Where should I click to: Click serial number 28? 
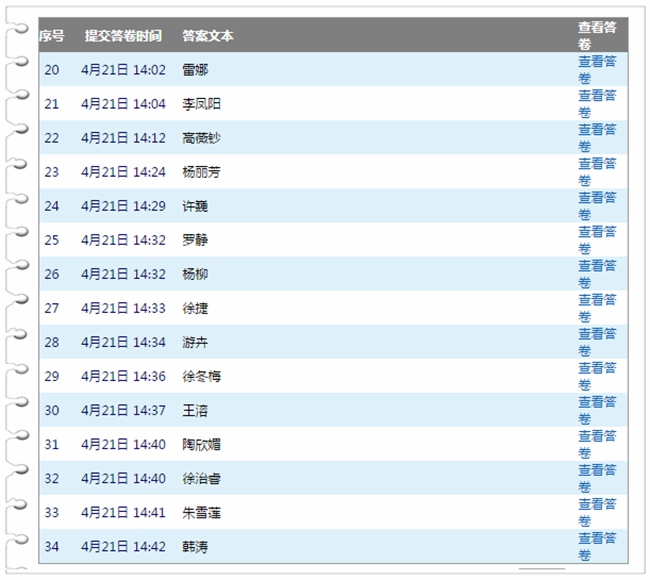(52, 342)
